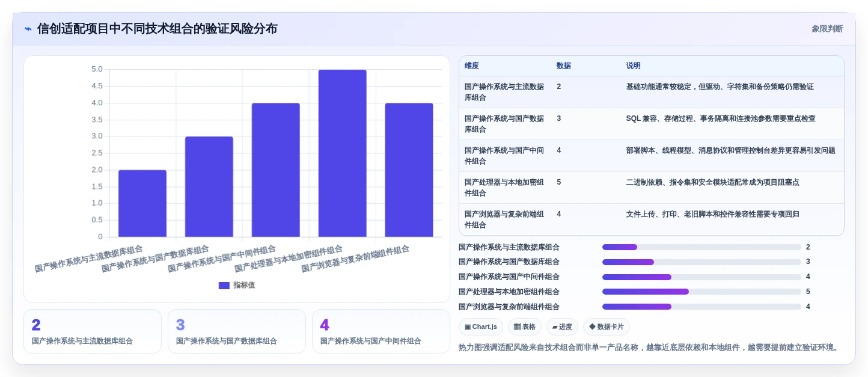Click the bar for 国产浏览器与复杂前端组件组合
Image resolution: width=868 pixels, height=377 pixels.
pos(409,170)
